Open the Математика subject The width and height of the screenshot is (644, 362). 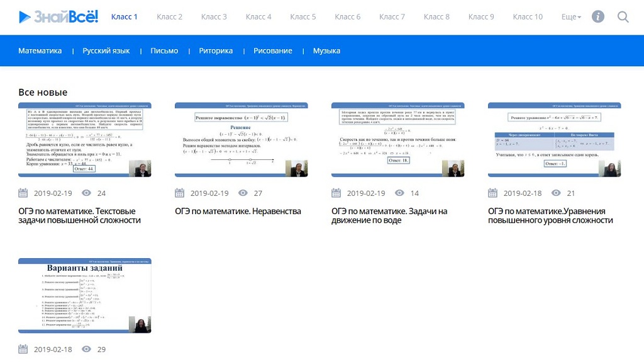tap(40, 51)
